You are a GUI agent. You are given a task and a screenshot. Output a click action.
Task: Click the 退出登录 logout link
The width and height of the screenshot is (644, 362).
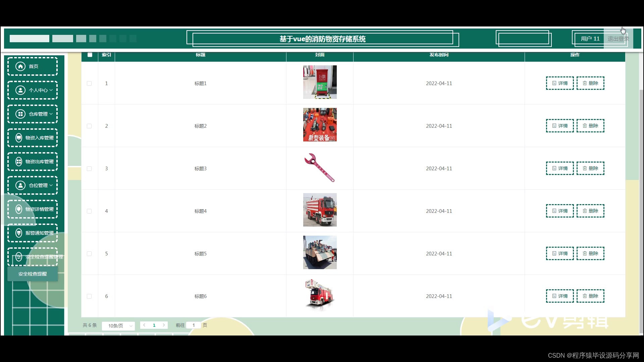(x=618, y=39)
